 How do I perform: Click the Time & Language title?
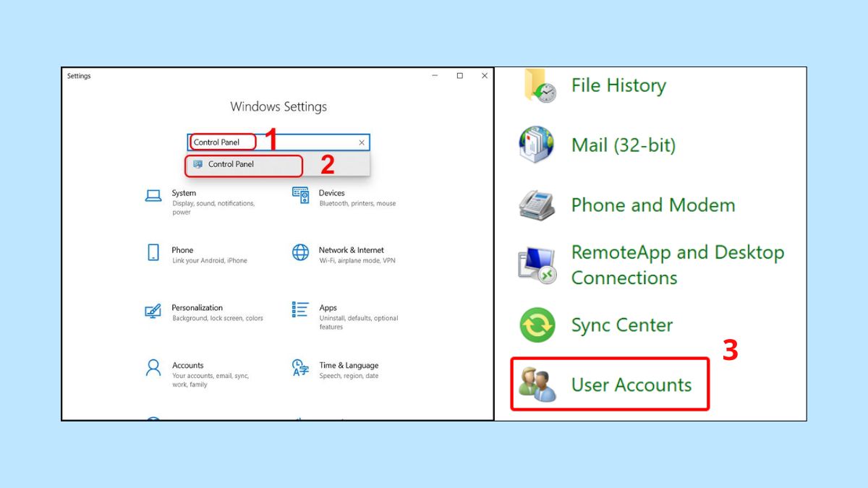pos(349,366)
